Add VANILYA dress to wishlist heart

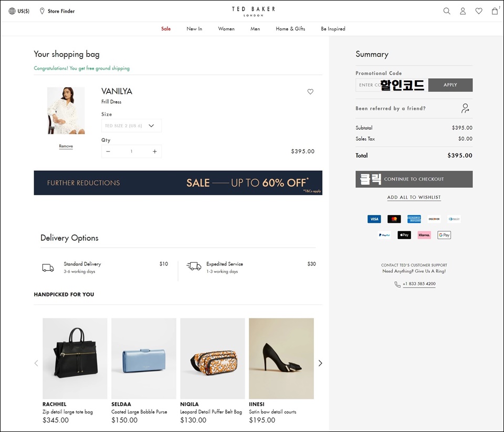point(310,91)
